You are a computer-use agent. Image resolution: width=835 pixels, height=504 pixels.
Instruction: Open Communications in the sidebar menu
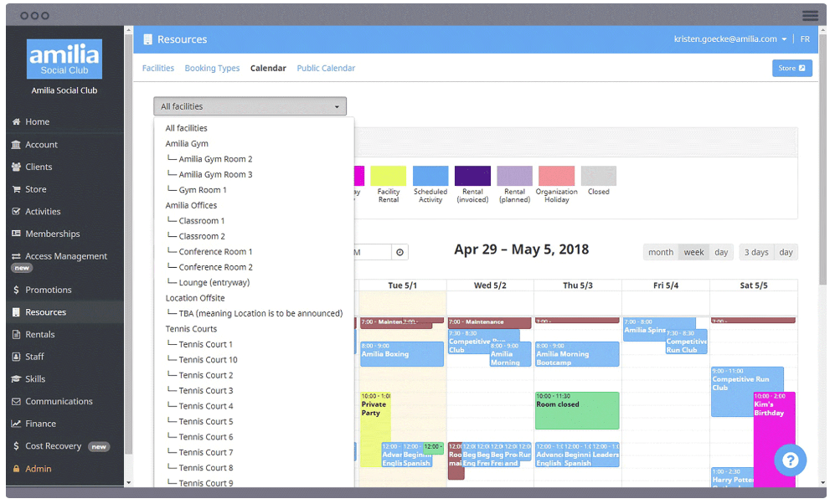59,402
